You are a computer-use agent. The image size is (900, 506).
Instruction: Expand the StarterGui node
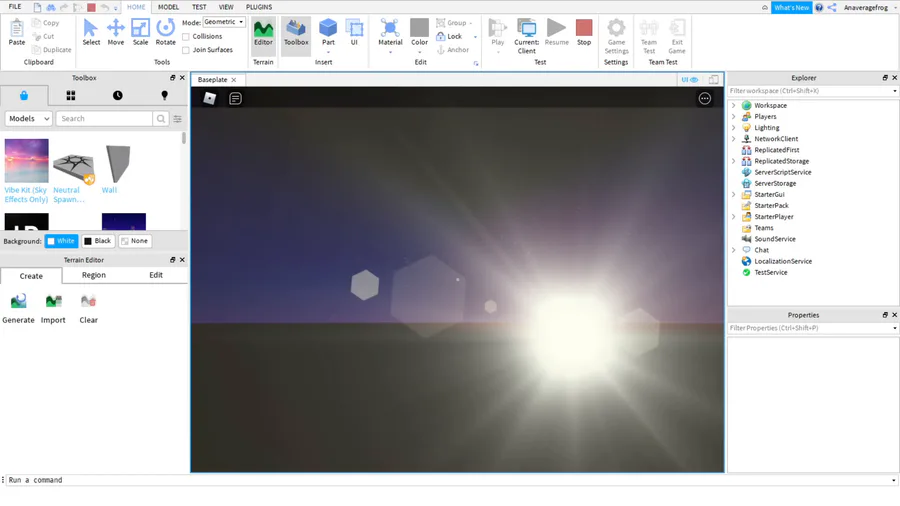pyautogui.click(x=733, y=194)
